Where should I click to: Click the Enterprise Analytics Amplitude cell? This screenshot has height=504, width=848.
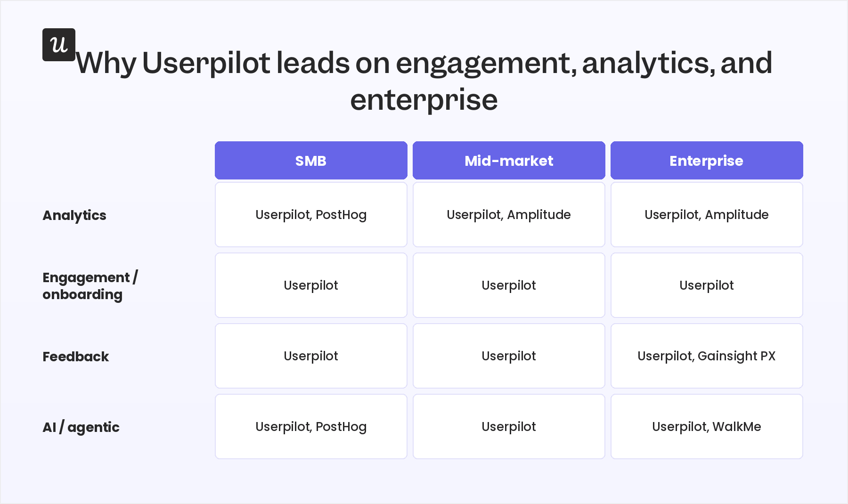pos(707,215)
